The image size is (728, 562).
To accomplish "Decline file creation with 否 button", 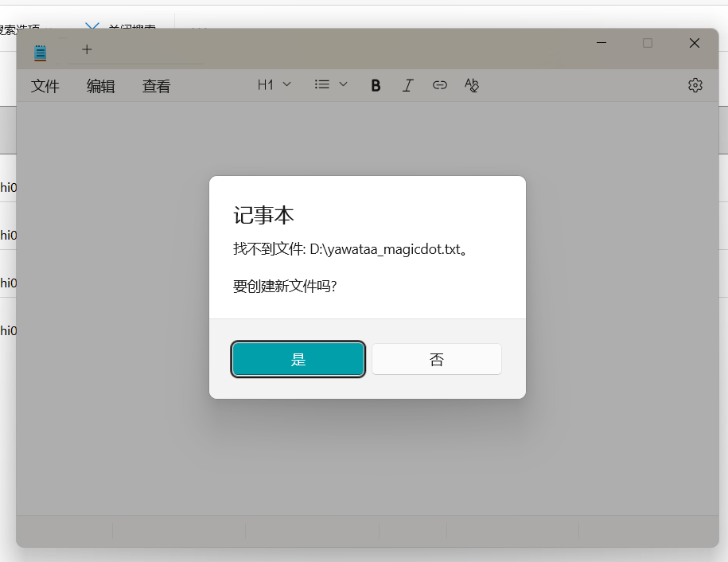I will click(x=437, y=359).
